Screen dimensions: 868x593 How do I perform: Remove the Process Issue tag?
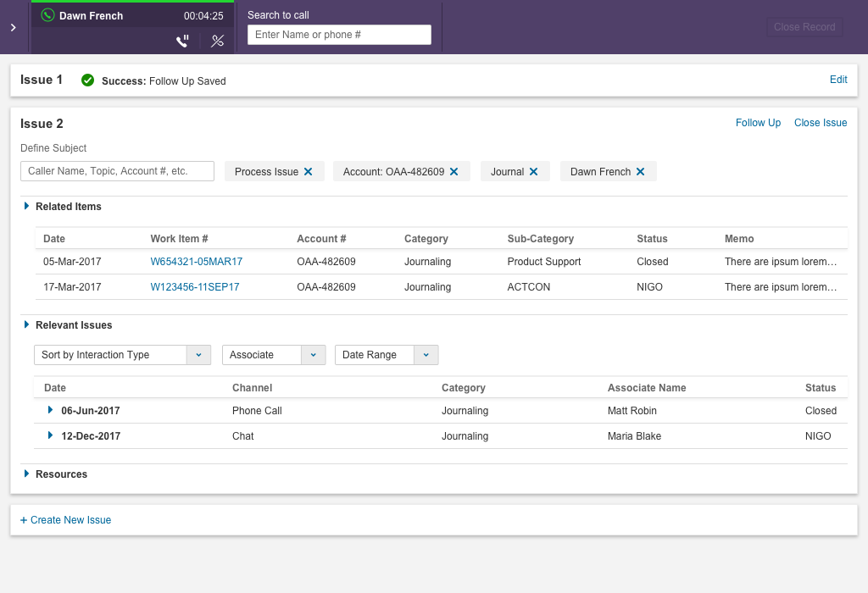(309, 171)
